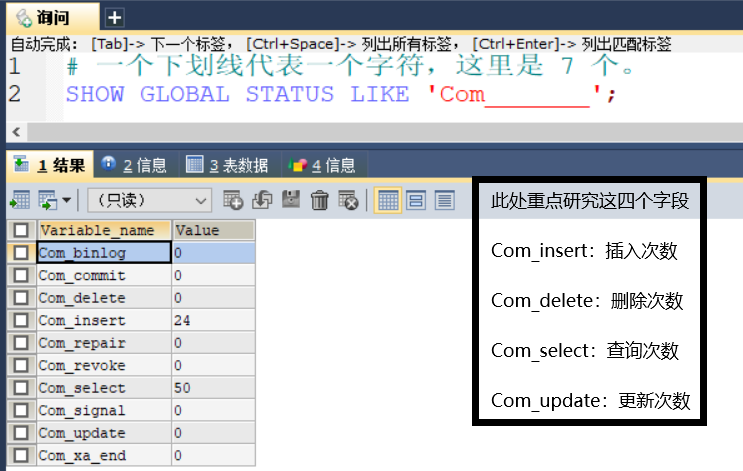Click the result tab icon on tab 1
The height and width of the screenshot is (471, 743).
pyautogui.click(x=21, y=164)
